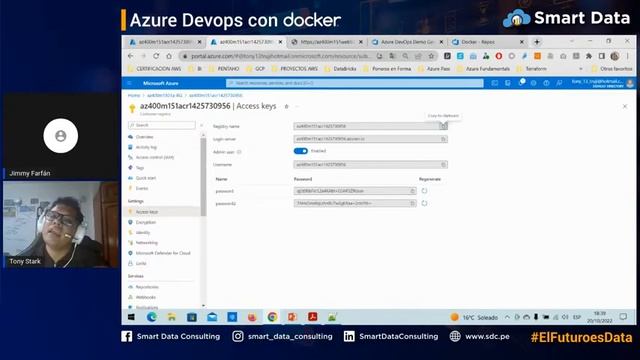Copy the Username field value
Screen dimensions: 640x360
(x=443, y=164)
